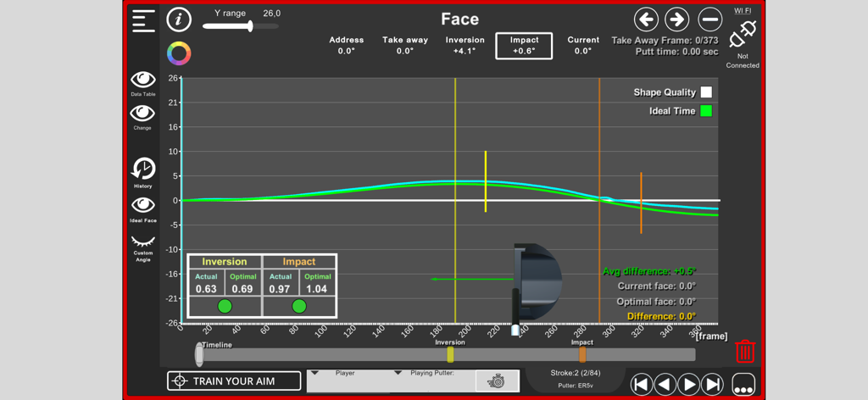Click 'Take Away Frame: 0/373' text
This screenshot has width=868, height=400.
[665, 40]
